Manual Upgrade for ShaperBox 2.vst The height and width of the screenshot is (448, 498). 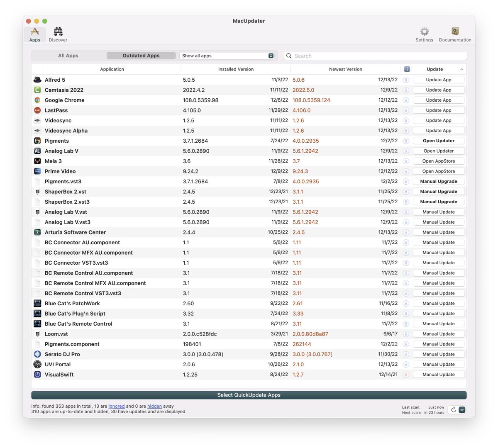click(x=439, y=192)
